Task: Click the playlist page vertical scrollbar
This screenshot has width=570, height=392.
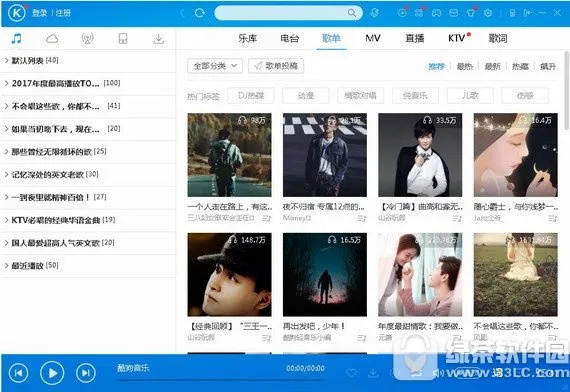Action: point(566,91)
